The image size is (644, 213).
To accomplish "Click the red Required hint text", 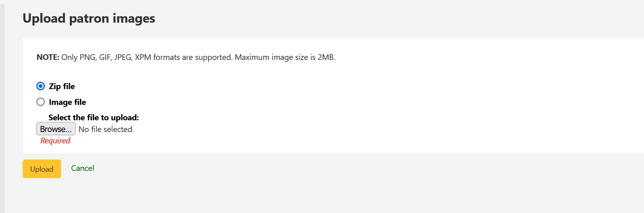I will 55,141.
